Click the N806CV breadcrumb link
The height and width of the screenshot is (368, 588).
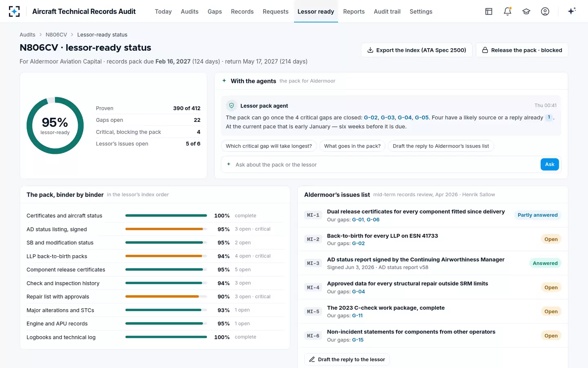(56, 35)
